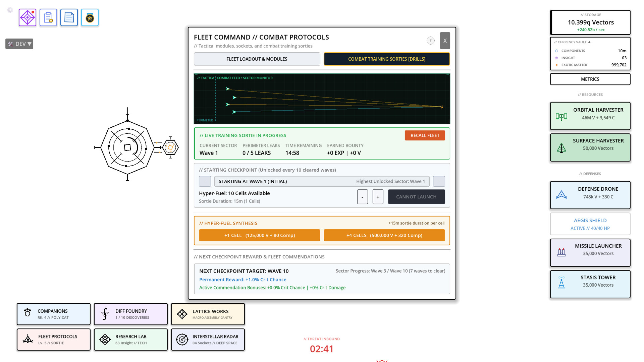
Task: Click the Starting At Wave 1 field
Action: [x=322, y=181]
